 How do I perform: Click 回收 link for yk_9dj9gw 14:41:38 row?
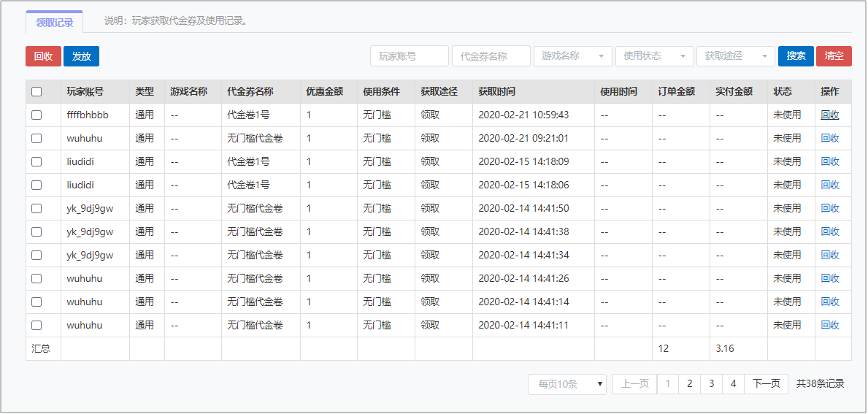tap(830, 232)
